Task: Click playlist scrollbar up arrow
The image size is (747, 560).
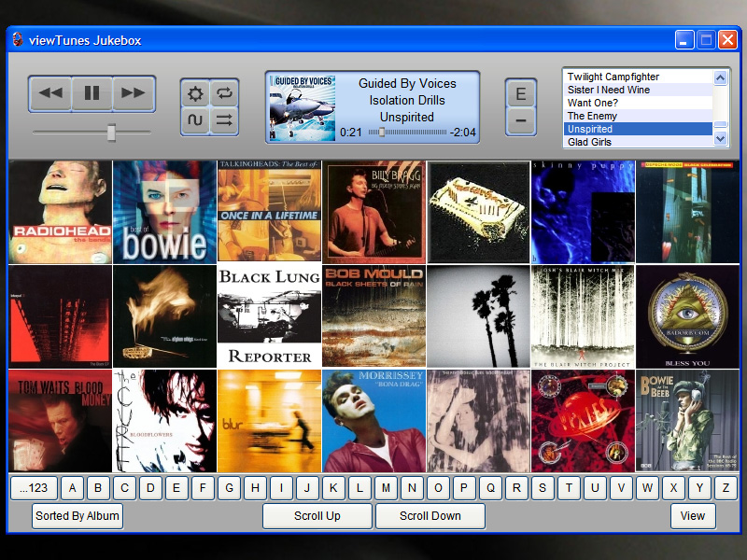Action: click(720, 77)
